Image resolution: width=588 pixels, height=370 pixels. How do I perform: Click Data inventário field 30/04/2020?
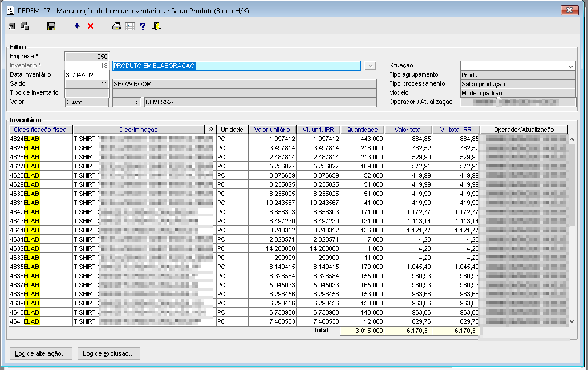tap(87, 75)
